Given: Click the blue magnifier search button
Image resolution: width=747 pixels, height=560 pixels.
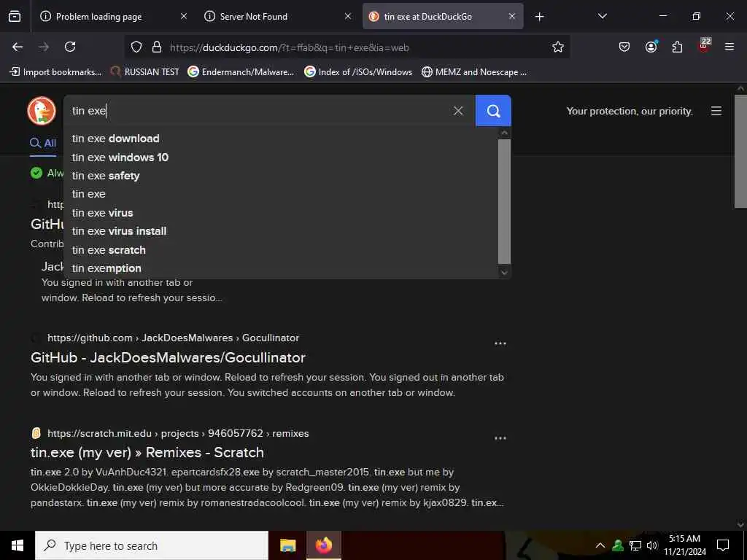Looking at the screenshot, I should [493, 111].
